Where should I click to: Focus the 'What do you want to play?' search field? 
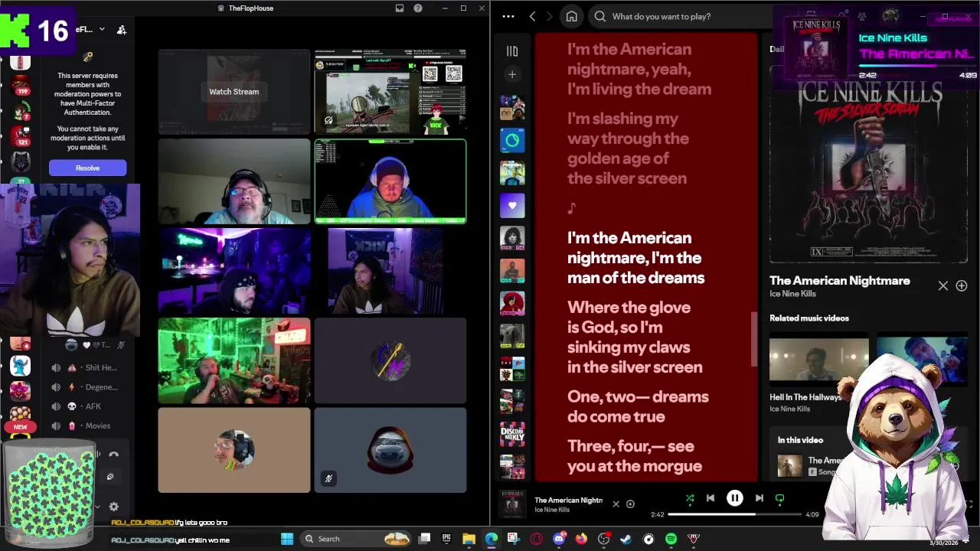681,16
